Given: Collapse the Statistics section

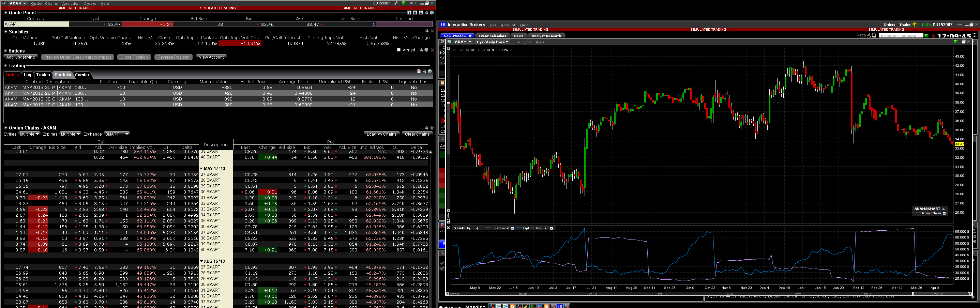Looking at the screenshot, I should pyautogui.click(x=6, y=32).
